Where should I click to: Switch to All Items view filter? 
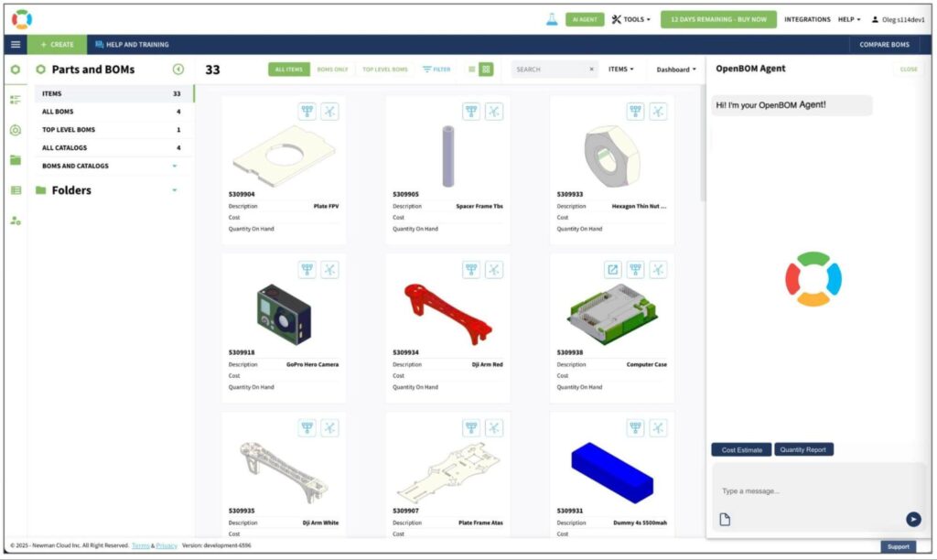(x=288, y=70)
